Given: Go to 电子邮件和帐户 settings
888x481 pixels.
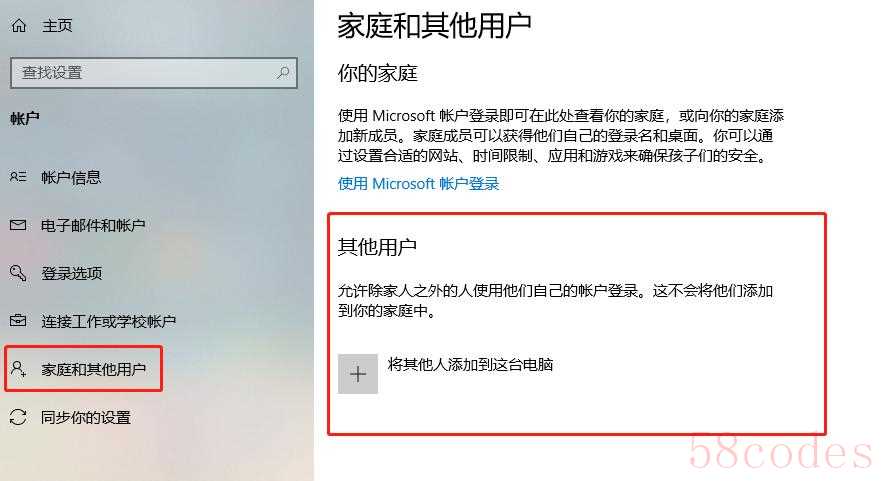Looking at the screenshot, I should click(93, 225).
